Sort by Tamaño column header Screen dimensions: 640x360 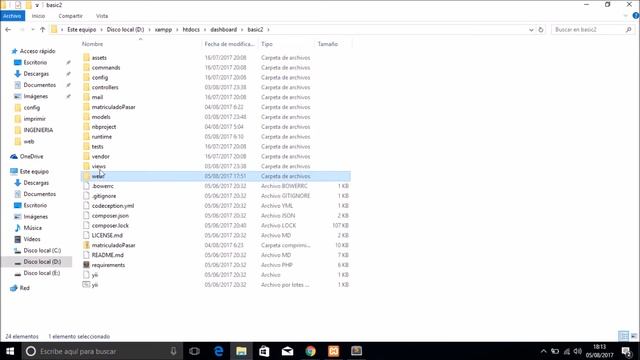[333, 44]
